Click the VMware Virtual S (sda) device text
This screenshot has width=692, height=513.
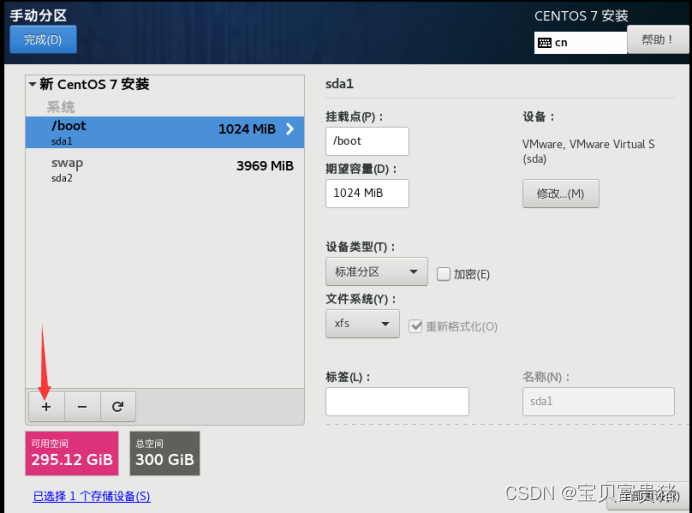coord(588,151)
